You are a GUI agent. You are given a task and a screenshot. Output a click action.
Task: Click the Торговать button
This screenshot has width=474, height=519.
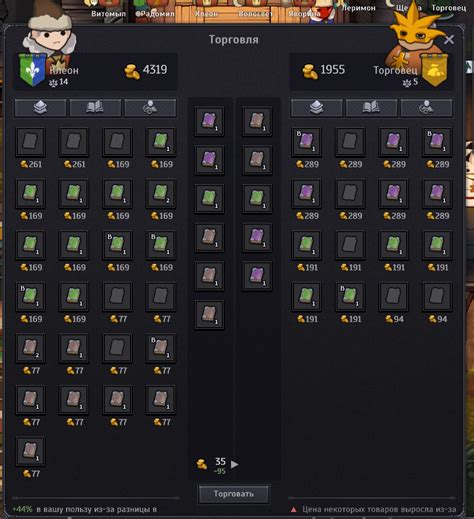(234, 494)
